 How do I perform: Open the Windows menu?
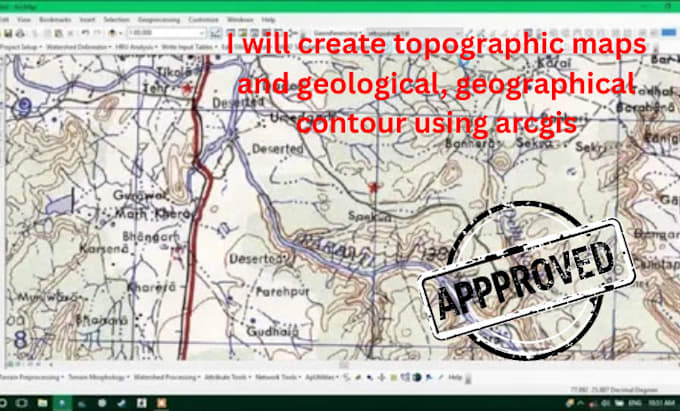coord(240,20)
